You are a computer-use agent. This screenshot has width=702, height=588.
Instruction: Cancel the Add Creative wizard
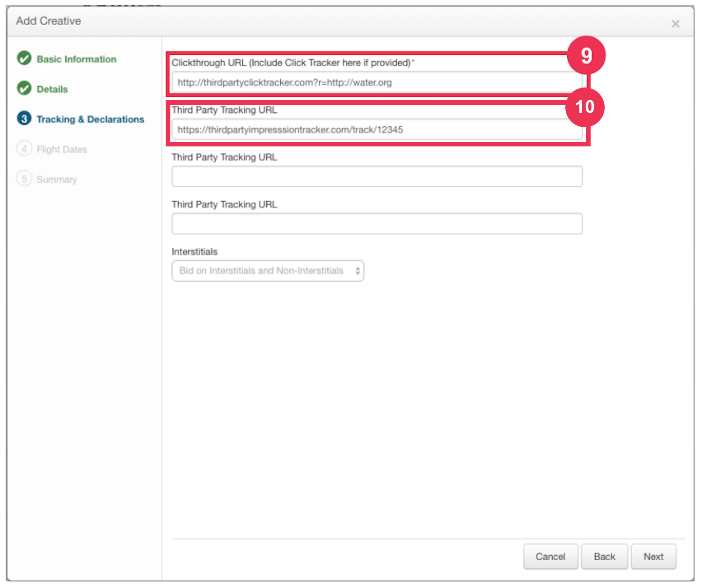click(550, 557)
